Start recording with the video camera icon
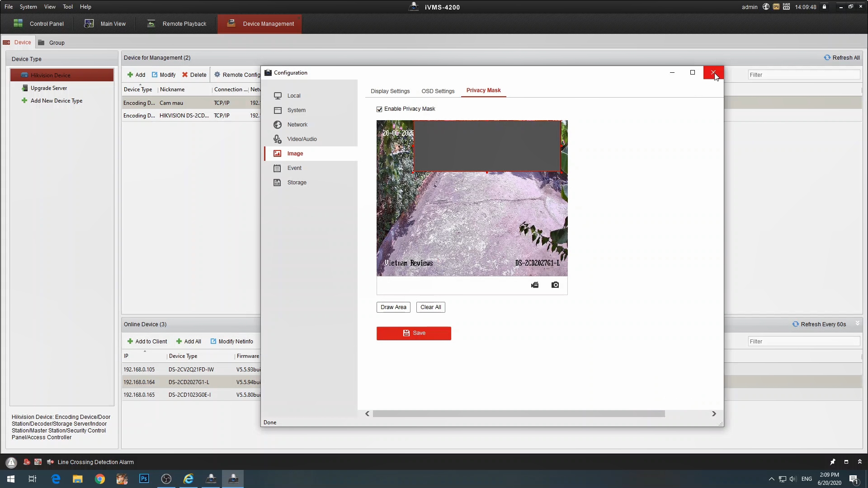868x488 pixels. [x=535, y=285]
